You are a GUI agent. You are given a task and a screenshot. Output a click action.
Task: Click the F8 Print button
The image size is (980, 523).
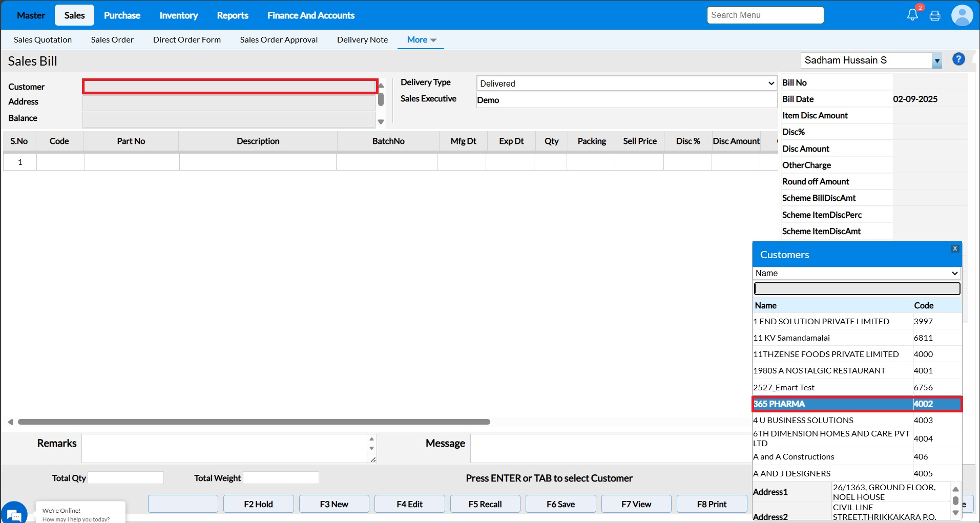(x=712, y=504)
